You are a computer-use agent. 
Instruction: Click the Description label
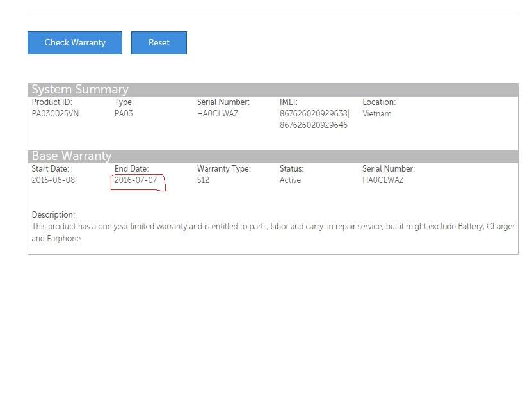click(53, 214)
